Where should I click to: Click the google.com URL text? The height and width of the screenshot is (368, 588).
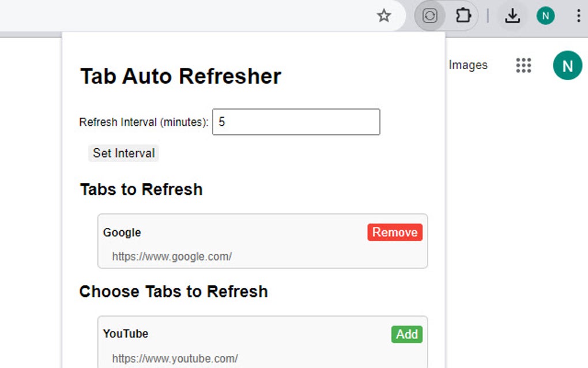[x=172, y=256]
